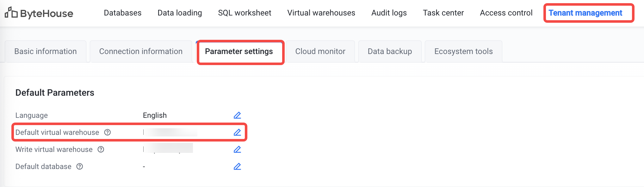
Task: Switch to the Basic information tab
Action: click(x=46, y=51)
